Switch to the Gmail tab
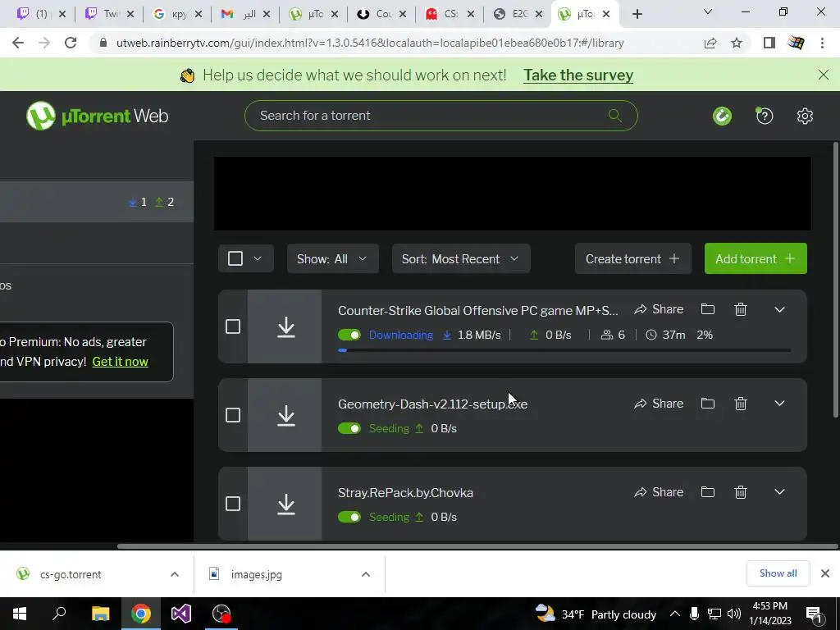This screenshot has height=630, width=840. [245, 14]
